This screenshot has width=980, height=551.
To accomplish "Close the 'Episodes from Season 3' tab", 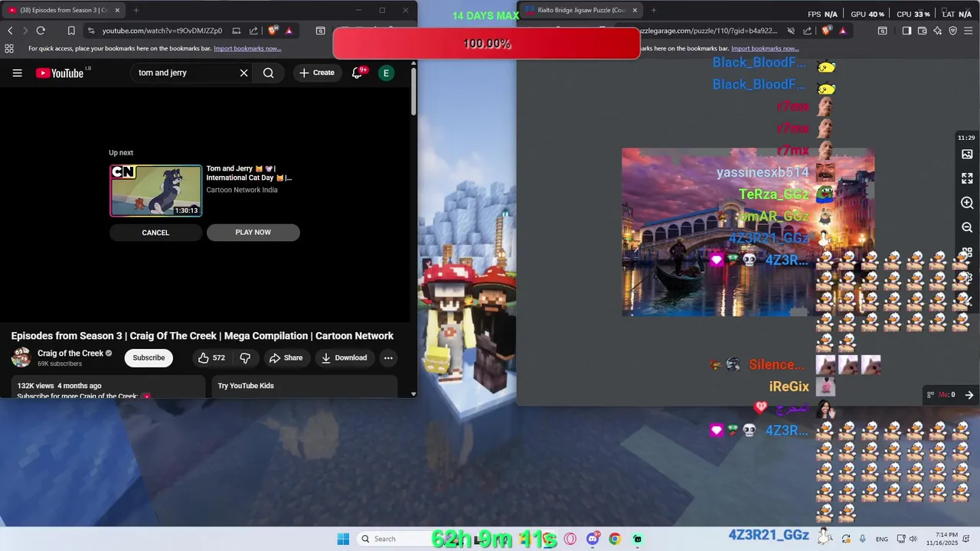I will [x=117, y=10].
